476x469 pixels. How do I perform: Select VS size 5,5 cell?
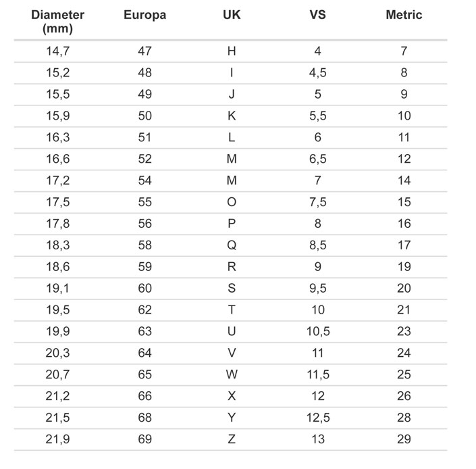[x=318, y=116]
